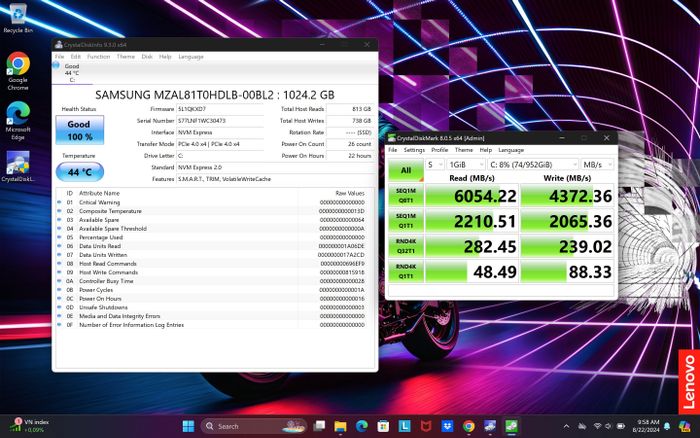Click the Unsafe Shutdowns attribute row
Image resolution: width=700 pixels, height=438 pixels.
point(212,307)
